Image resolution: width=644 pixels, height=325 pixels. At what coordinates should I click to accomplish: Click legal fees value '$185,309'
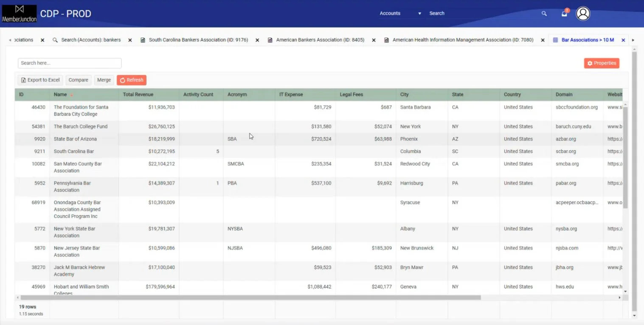(382, 248)
